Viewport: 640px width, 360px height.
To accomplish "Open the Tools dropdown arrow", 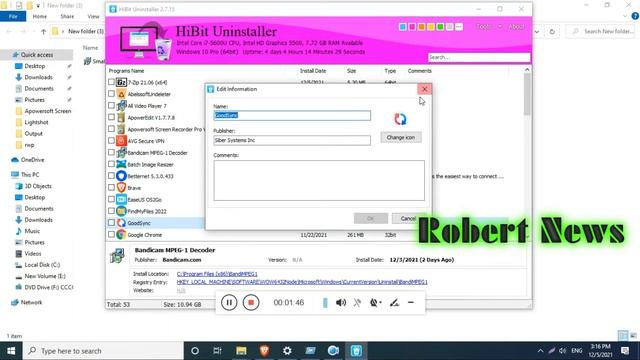I will 500,27.
